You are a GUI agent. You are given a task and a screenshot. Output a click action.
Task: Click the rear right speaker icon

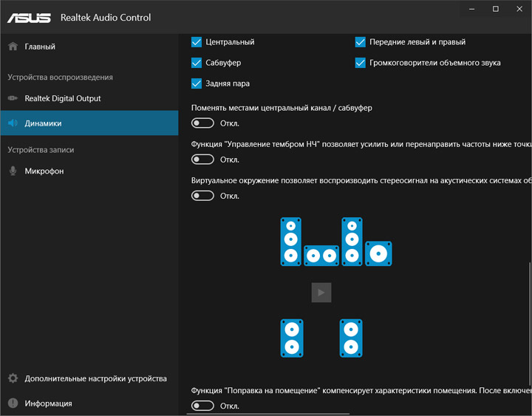[x=351, y=338]
